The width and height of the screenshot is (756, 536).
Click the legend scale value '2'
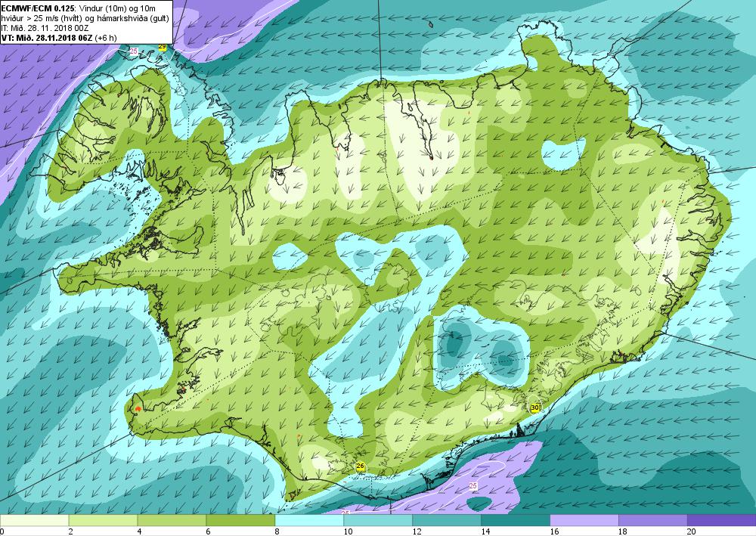click(71, 531)
